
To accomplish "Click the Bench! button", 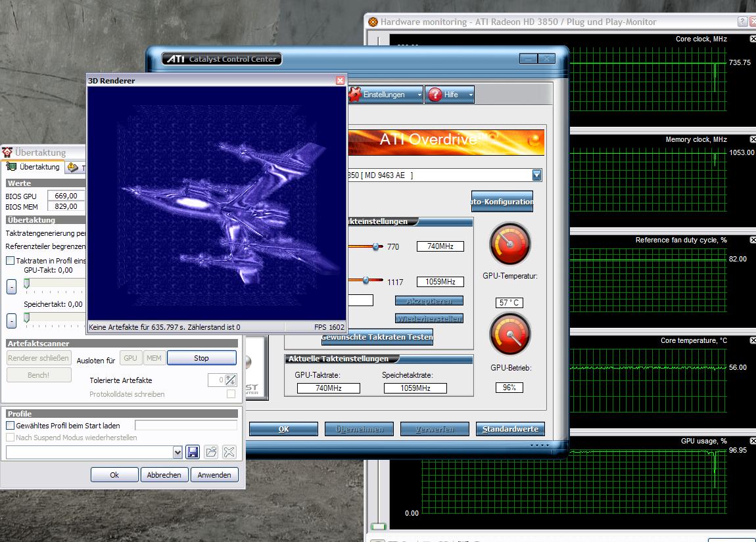I will (39, 375).
